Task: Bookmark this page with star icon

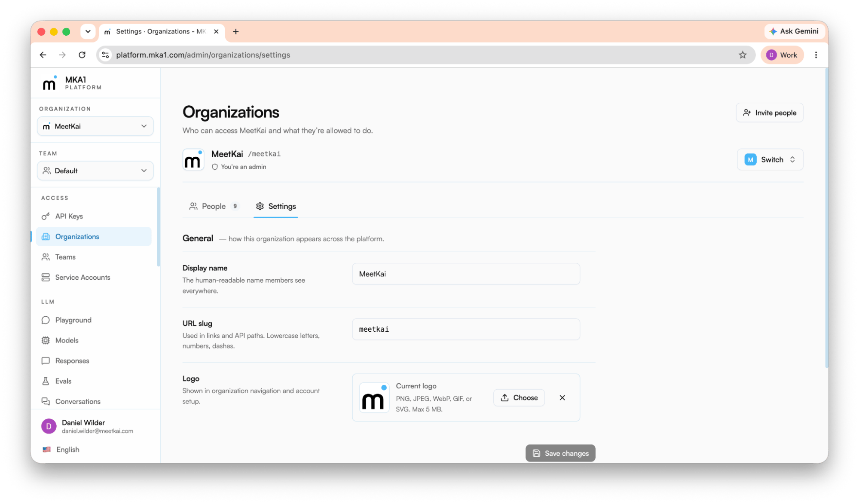Action: point(742,55)
